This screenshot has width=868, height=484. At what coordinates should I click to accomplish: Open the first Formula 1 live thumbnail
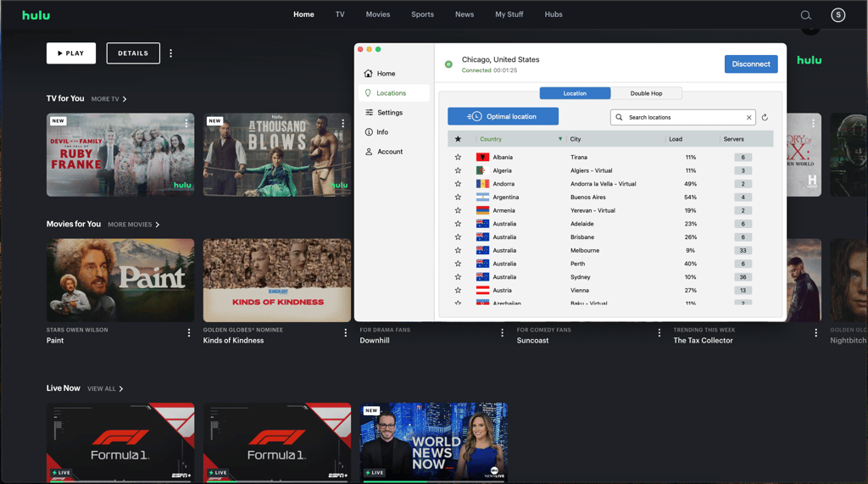click(x=120, y=442)
